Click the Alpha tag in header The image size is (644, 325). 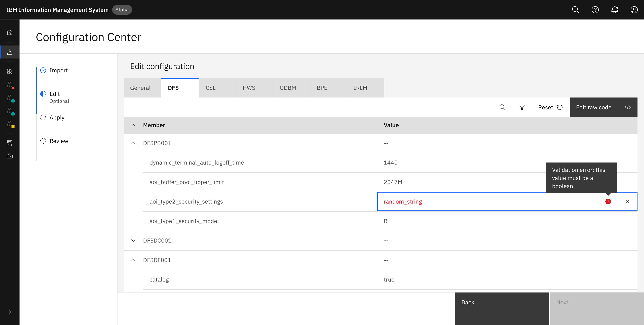(x=122, y=10)
